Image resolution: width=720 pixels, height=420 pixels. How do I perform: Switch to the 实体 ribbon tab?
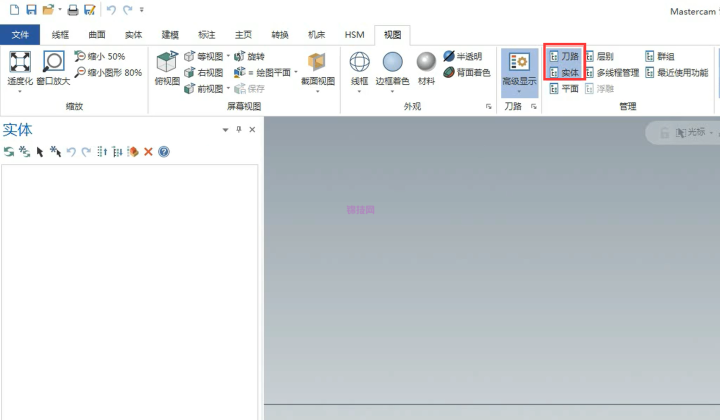(134, 35)
